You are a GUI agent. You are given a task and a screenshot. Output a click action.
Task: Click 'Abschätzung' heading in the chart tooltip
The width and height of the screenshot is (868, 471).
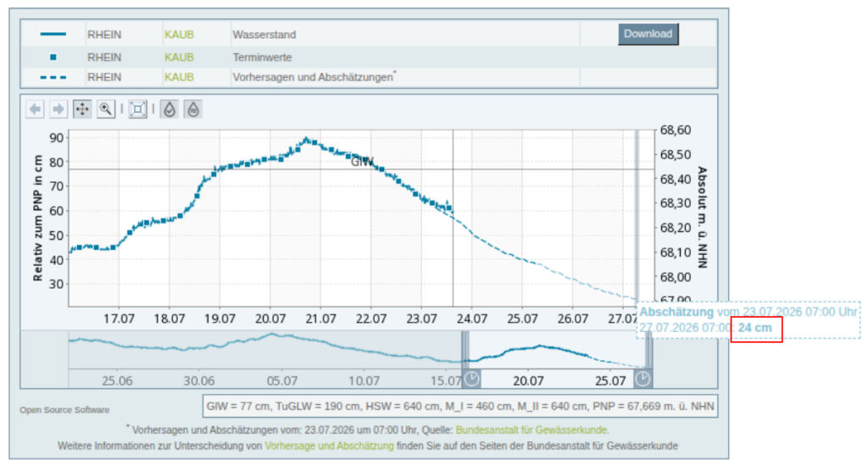click(x=676, y=312)
